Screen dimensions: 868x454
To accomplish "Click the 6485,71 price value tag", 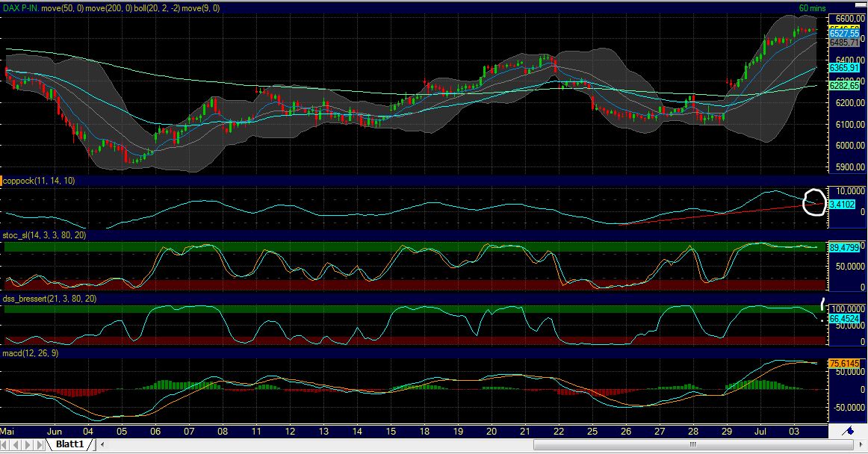I will point(844,43).
